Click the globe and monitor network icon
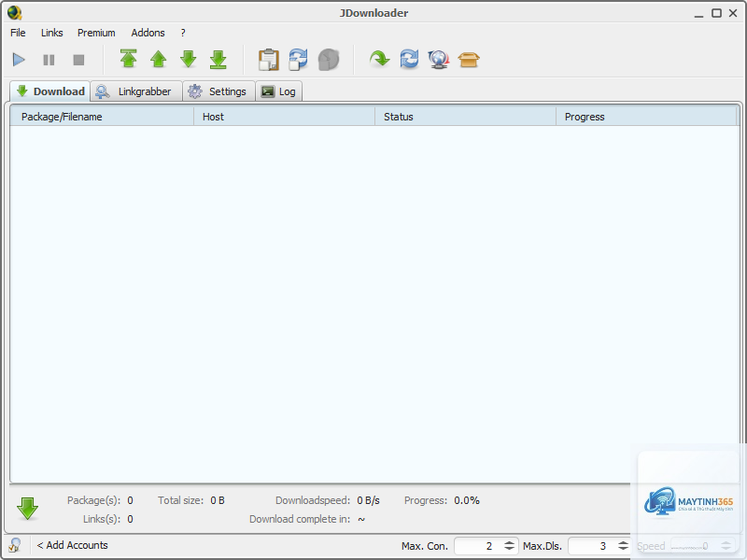 pyautogui.click(x=439, y=60)
